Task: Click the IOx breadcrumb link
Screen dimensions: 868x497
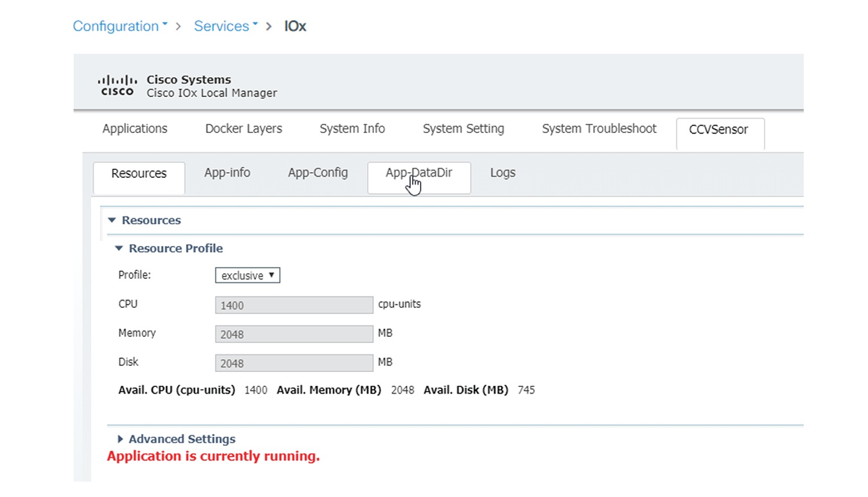Action: (294, 26)
